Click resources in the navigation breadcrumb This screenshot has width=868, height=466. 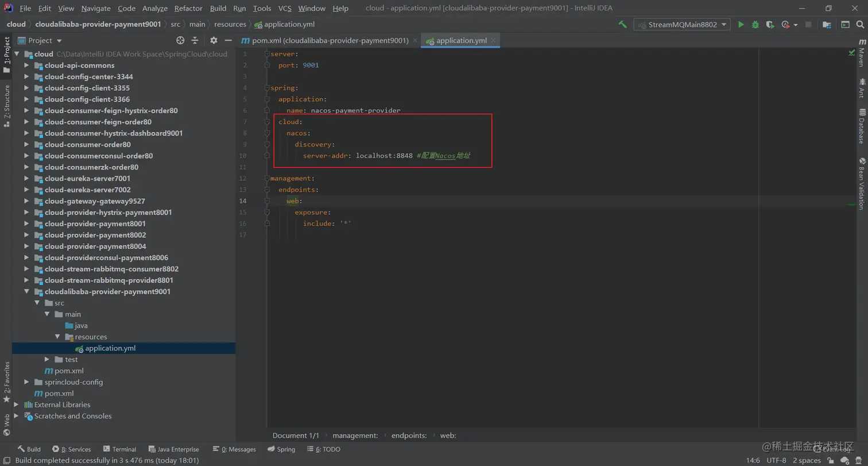pos(230,25)
